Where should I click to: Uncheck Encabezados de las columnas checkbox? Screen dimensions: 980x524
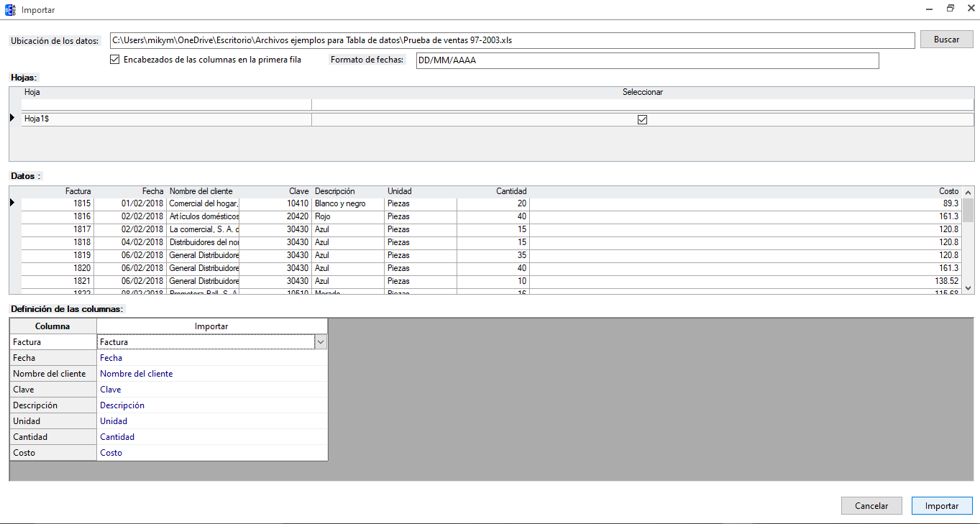coord(114,60)
